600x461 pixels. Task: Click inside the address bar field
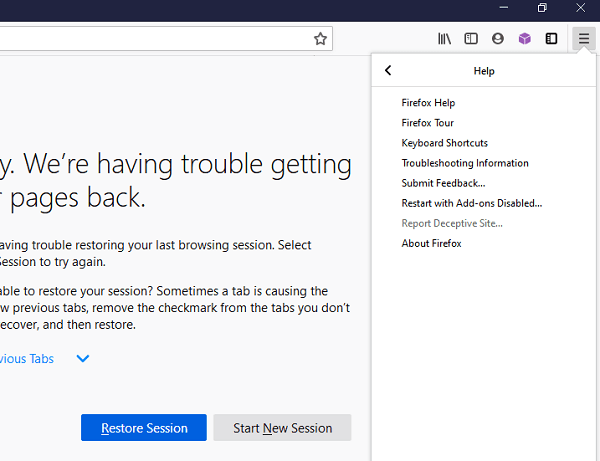point(153,39)
